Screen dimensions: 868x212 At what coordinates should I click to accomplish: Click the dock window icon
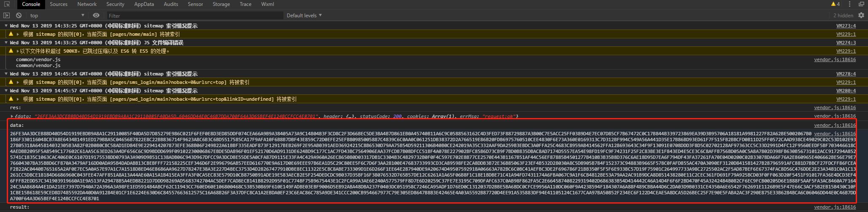[861, 4]
